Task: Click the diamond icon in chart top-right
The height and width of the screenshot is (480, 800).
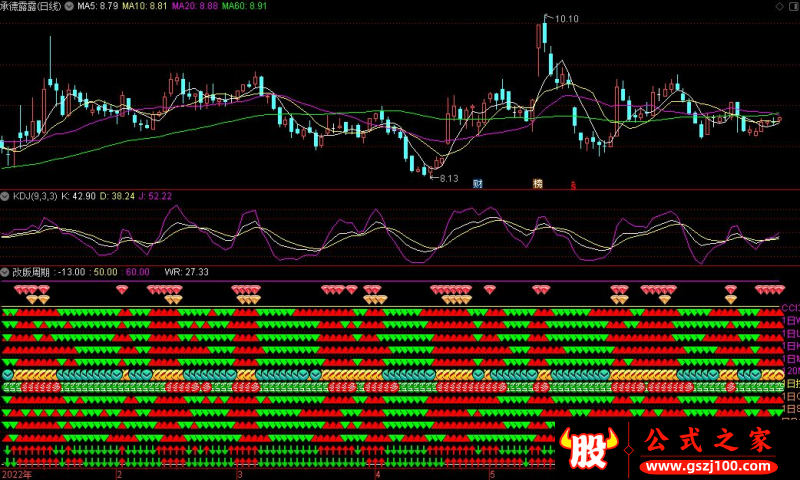Action: (779, 6)
